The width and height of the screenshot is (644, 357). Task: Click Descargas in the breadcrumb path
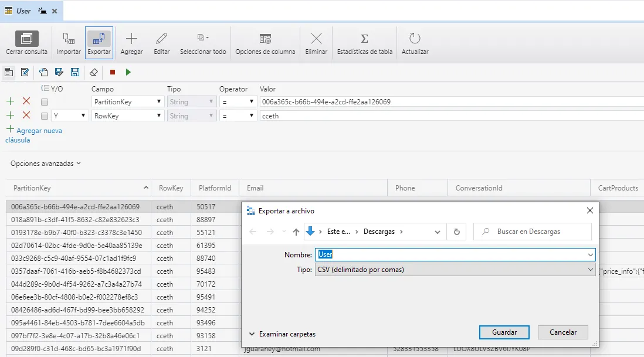pyautogui.click(x=379, y=232)
